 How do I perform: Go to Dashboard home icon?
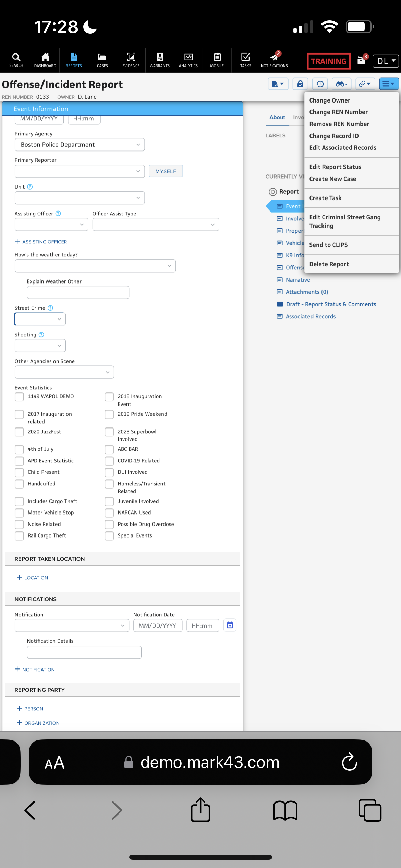coord(45,60)
